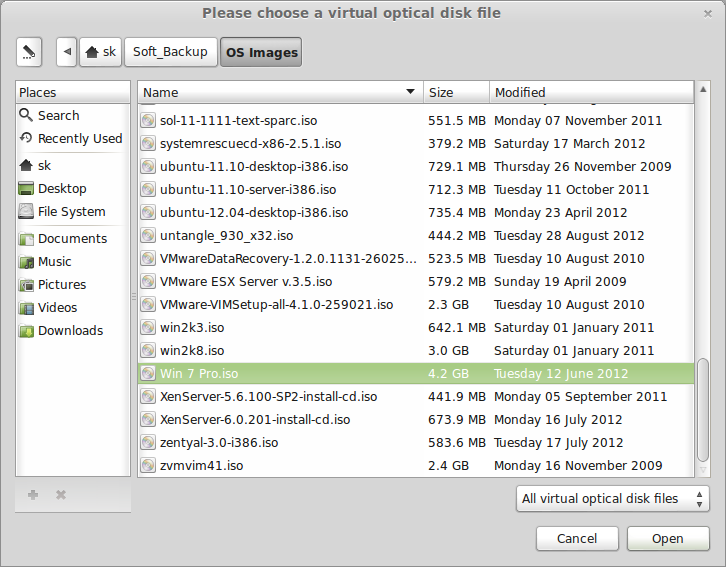Open the virtual optical disk files filter dropdown
726x567 pixels.
(x=614, y=498)
